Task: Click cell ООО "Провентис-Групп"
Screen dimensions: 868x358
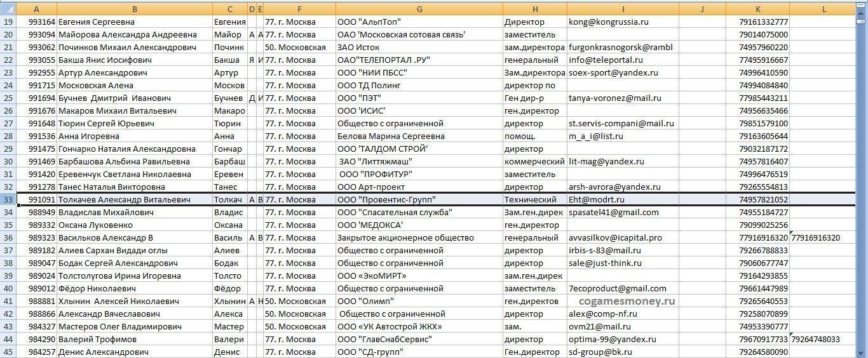Action: pyautogui.click(x=419, y=199)
